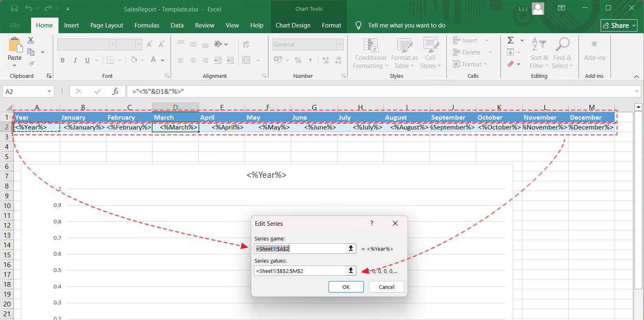
Task: Click the collapse dialog icon beside Series name
Action: (351, 248)
